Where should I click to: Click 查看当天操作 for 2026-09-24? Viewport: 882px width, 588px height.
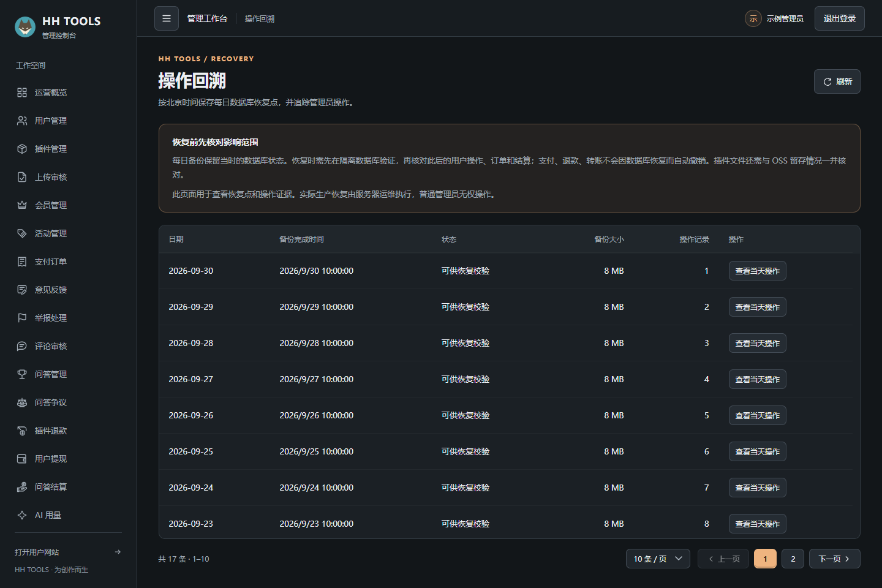point(758,488)
